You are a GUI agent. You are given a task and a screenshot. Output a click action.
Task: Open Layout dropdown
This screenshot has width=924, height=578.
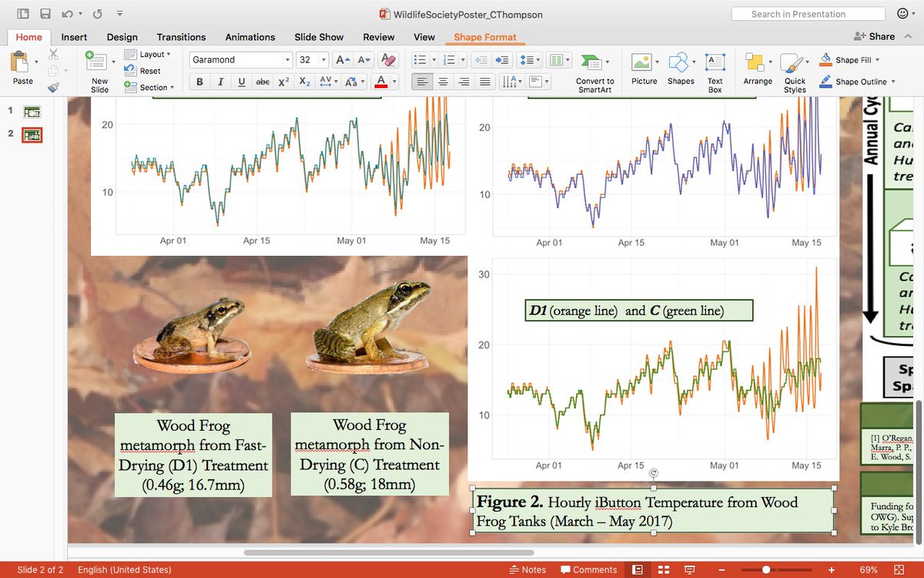[x=149, y=55]
